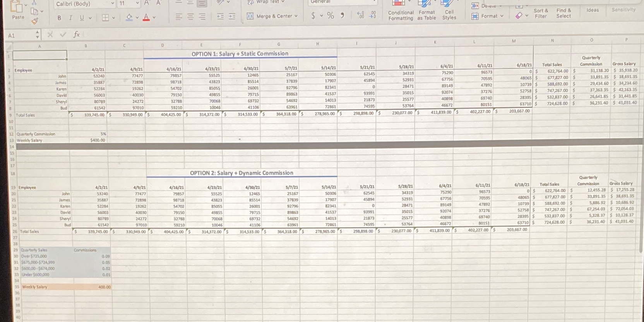Click the Name Box stepper arrows
The width and height of the screenshot is (644, 322).
pyautogui.click(x=38, y=35)
